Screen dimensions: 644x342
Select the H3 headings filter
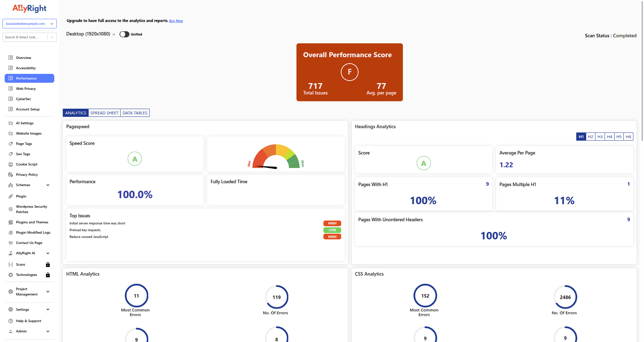600,136
